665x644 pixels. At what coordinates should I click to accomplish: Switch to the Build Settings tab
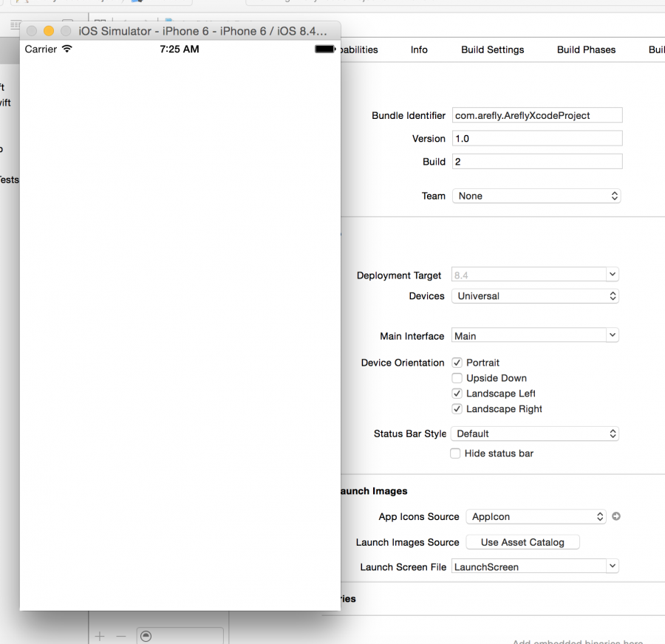[492, 49]
